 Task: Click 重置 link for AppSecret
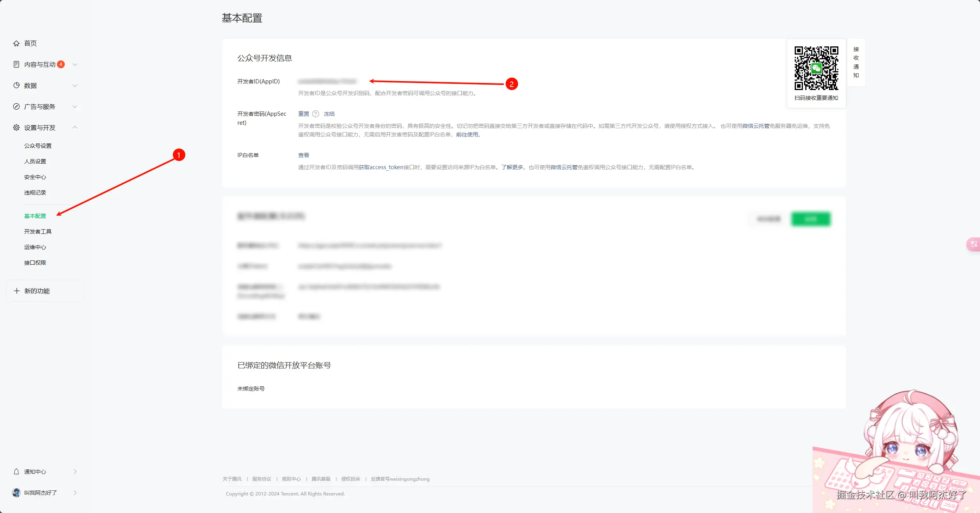(304, 114)
